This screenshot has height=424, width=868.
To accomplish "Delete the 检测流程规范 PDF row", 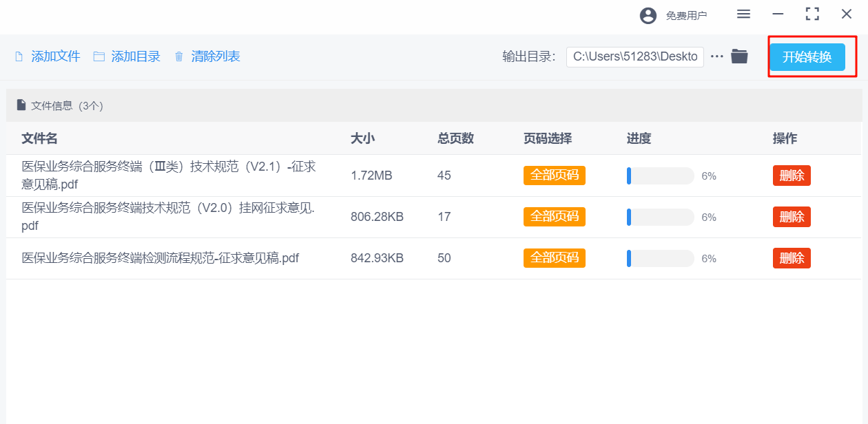I will point(792,258).
